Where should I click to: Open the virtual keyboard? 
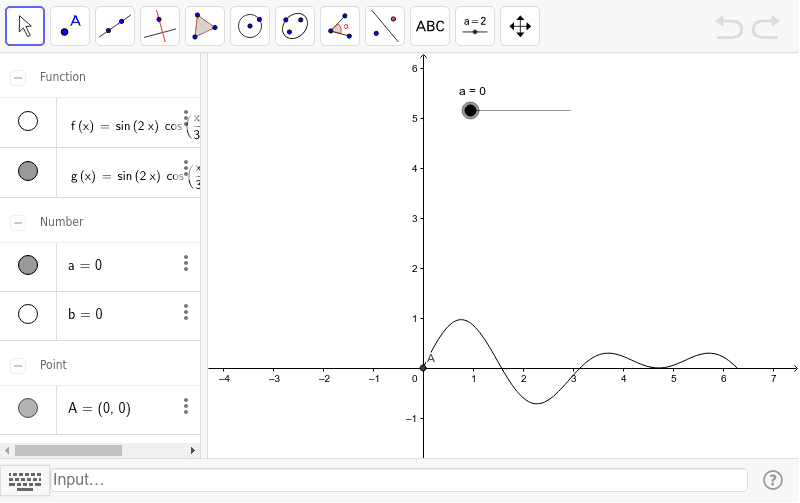[25, 481]
